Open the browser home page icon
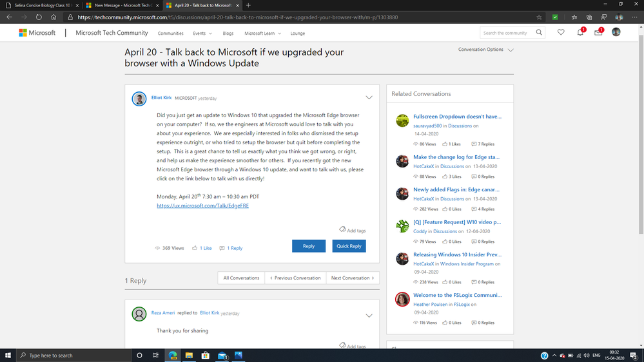The image size is (644, 362). [54, 17]
